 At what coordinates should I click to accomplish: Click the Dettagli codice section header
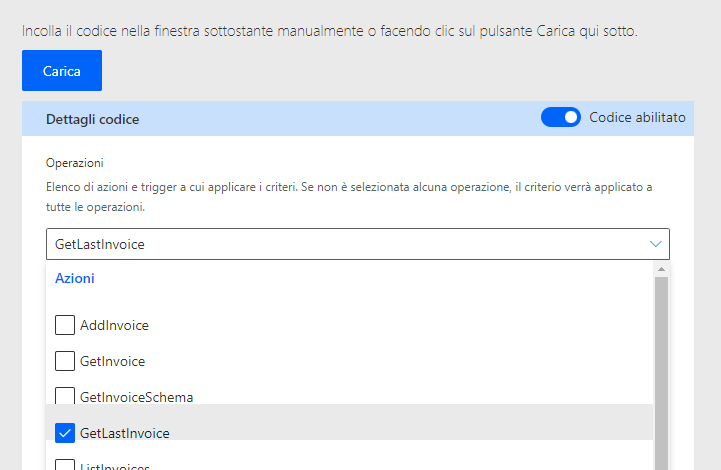(x=93, y=119)
